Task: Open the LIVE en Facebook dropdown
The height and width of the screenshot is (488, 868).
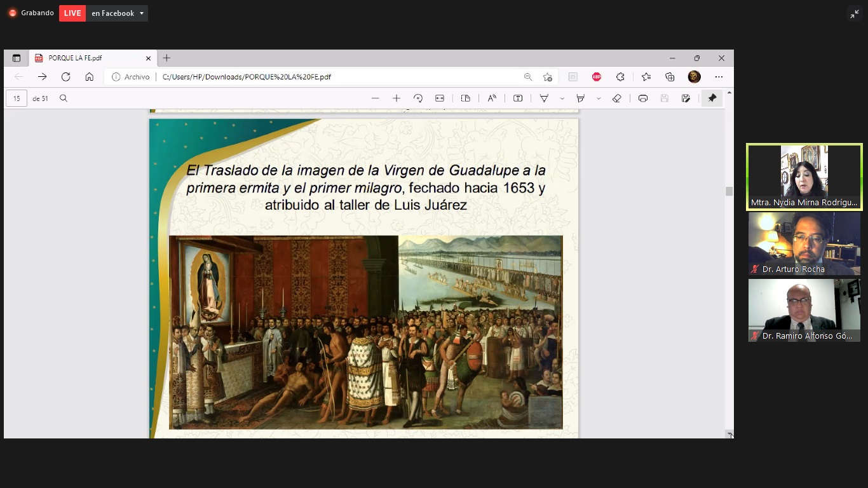Action: coord(118,13)
